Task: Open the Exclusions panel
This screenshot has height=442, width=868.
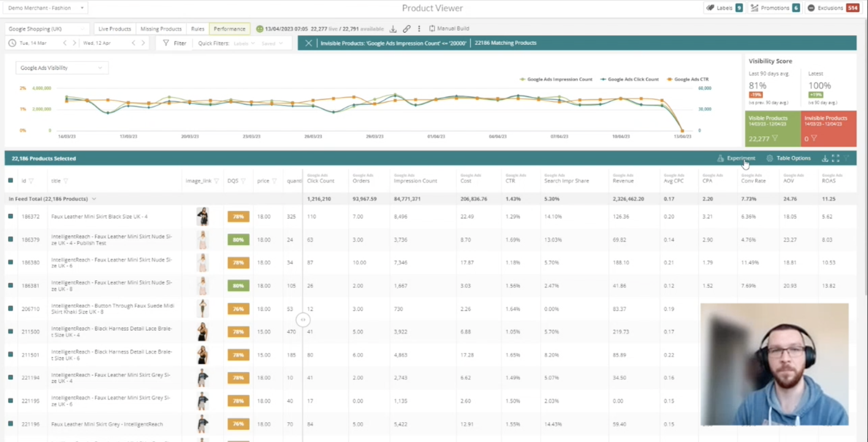Action: click(834, 8)
